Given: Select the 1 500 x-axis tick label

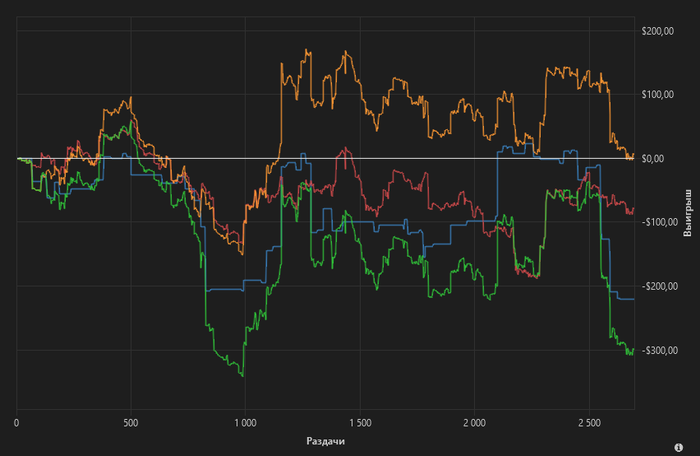Looking at the screenshot, I should [360, 423].
